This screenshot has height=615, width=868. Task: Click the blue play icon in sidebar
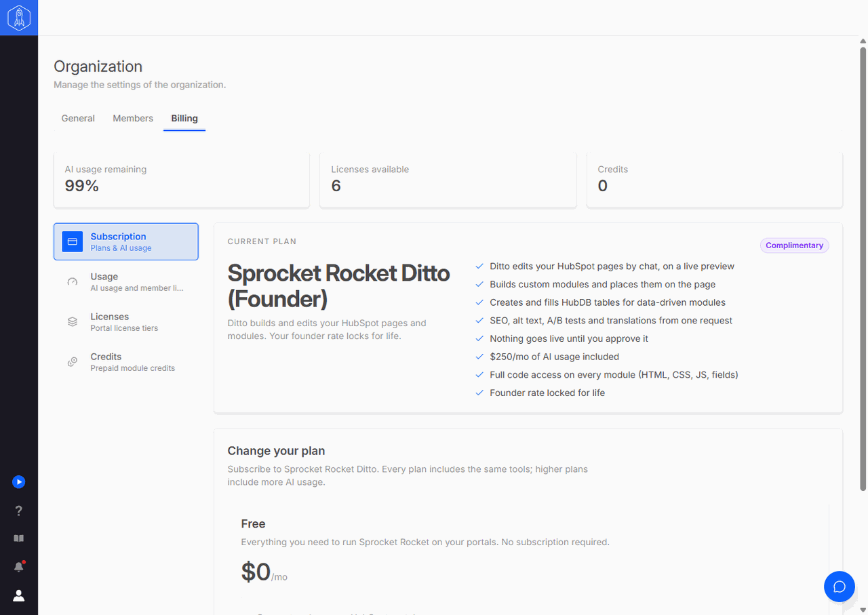pyautogui.click(x=19, y=482)
